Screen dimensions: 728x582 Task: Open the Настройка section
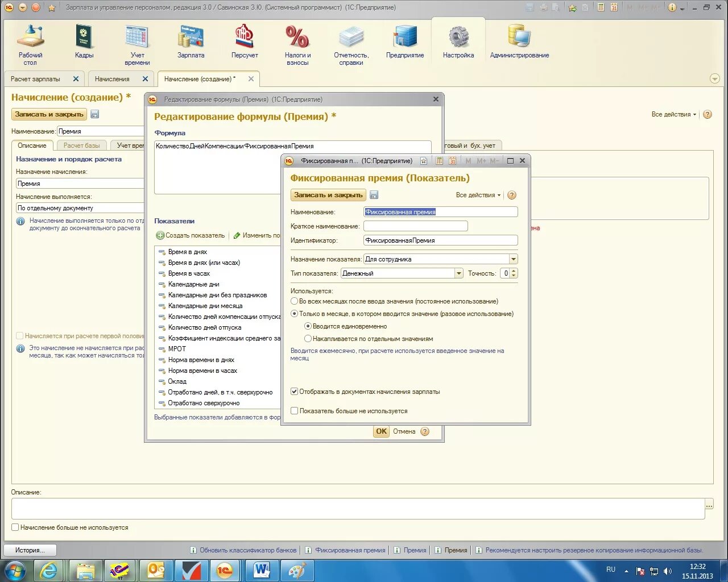coord(458,42)
